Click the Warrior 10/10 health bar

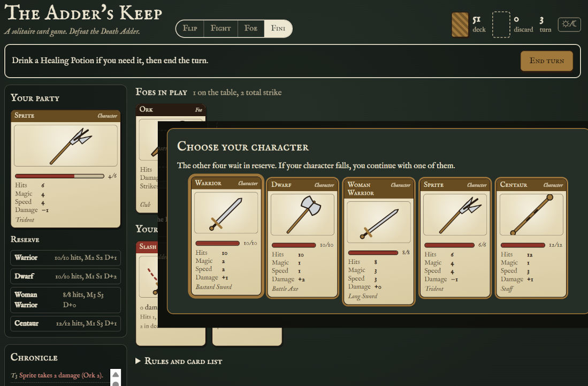coord(218,243)
